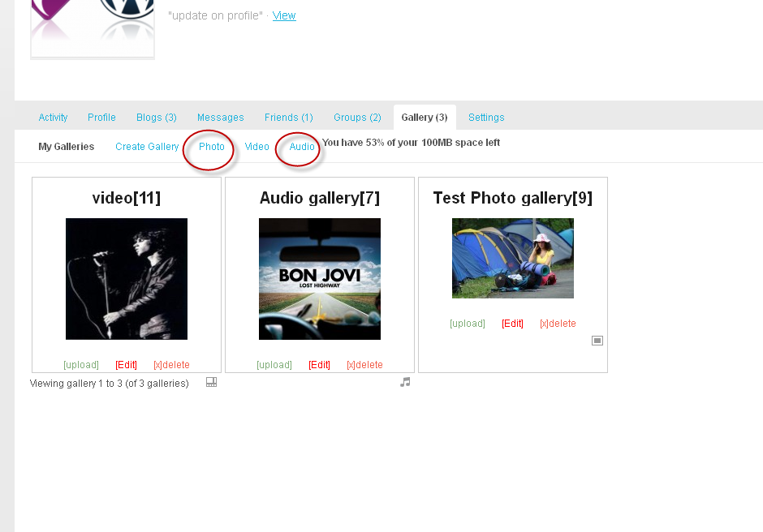The width and height of the screenshot is (763, 532).
Task: Click upload under Audio gallery[7]
Action: [274, 365]
